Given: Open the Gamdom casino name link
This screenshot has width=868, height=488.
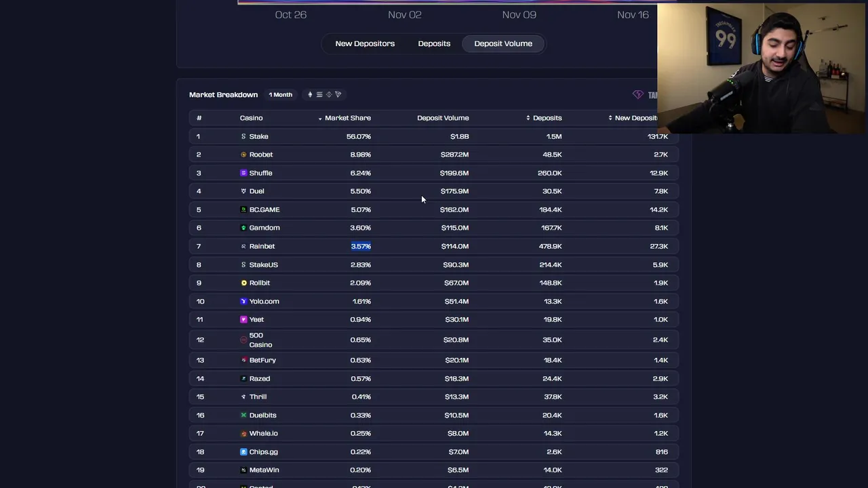Looking at the screenshot, I should tap(264, 228).
